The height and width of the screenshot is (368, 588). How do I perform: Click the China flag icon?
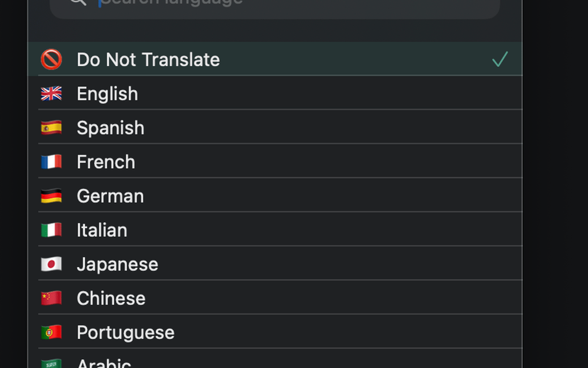coord(51,298)
